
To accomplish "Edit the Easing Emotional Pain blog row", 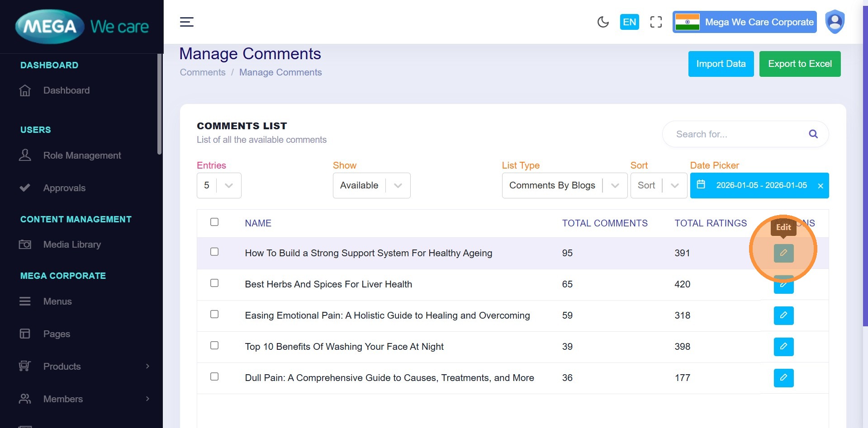I will coord(783,315).
